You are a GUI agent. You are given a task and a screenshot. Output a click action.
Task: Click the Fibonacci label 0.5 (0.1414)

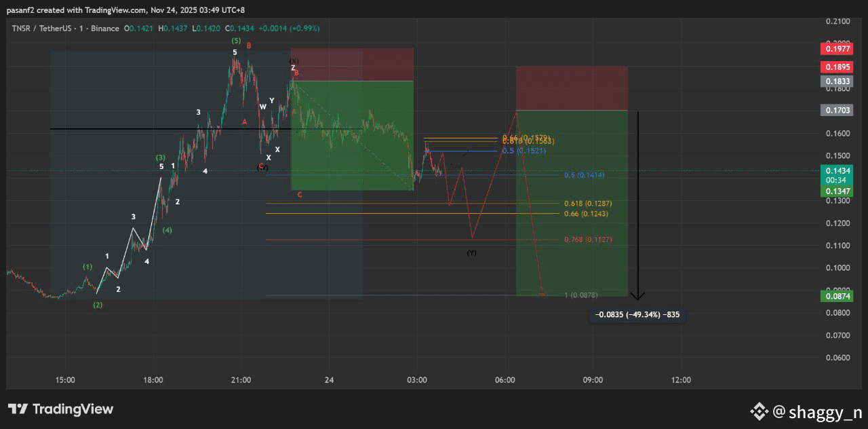click(x=584, y=176)
